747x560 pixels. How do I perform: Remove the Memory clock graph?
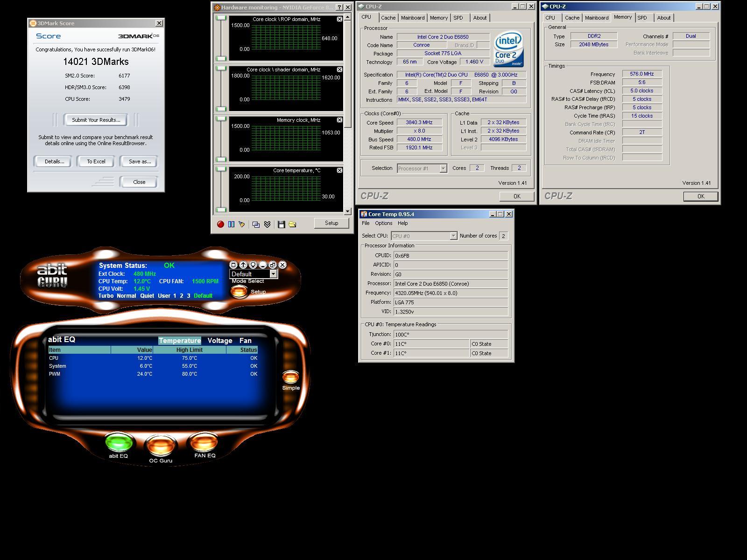[339, 120]
